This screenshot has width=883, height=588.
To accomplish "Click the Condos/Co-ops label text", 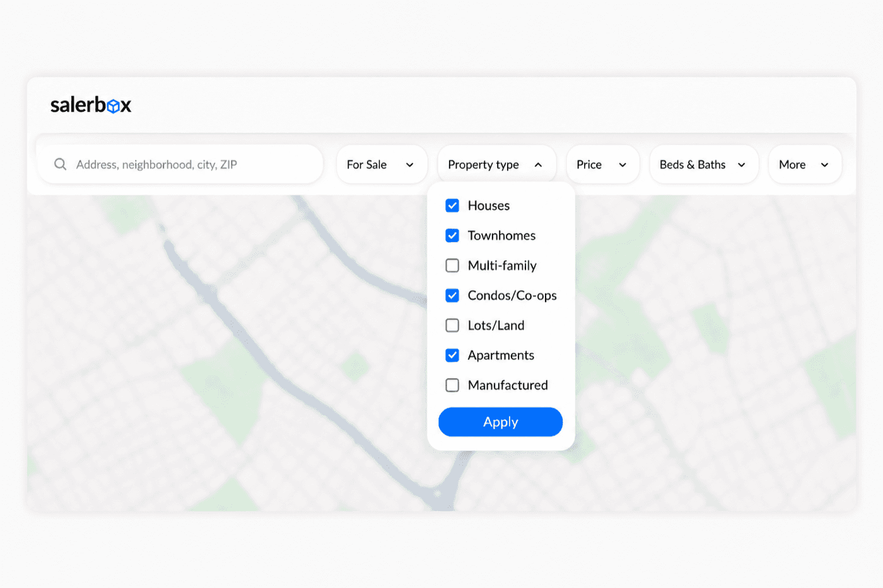I will (x=512, y=296).
